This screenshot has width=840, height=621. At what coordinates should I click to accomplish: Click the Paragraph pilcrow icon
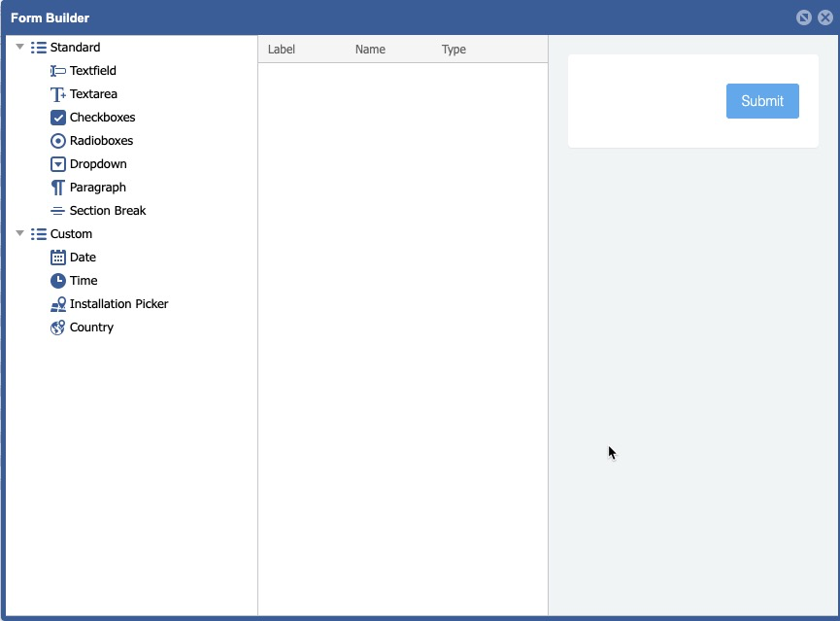(58, 188)
